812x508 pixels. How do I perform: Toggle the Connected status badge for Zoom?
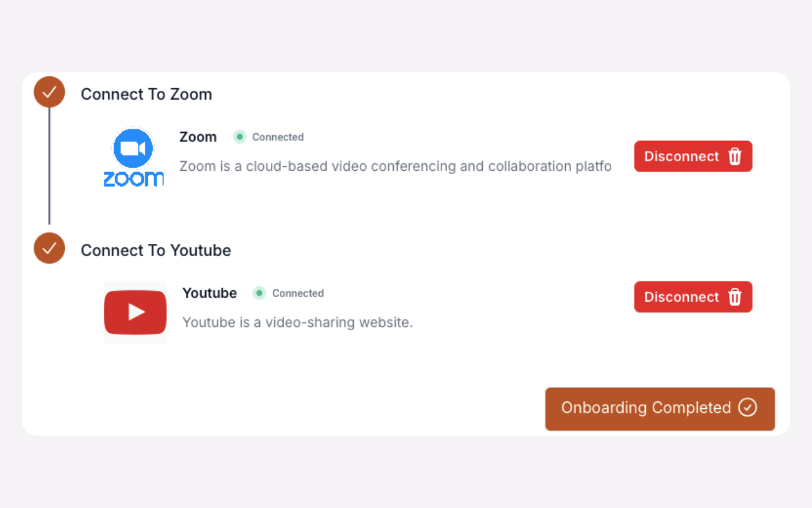[x=268, y=137]
